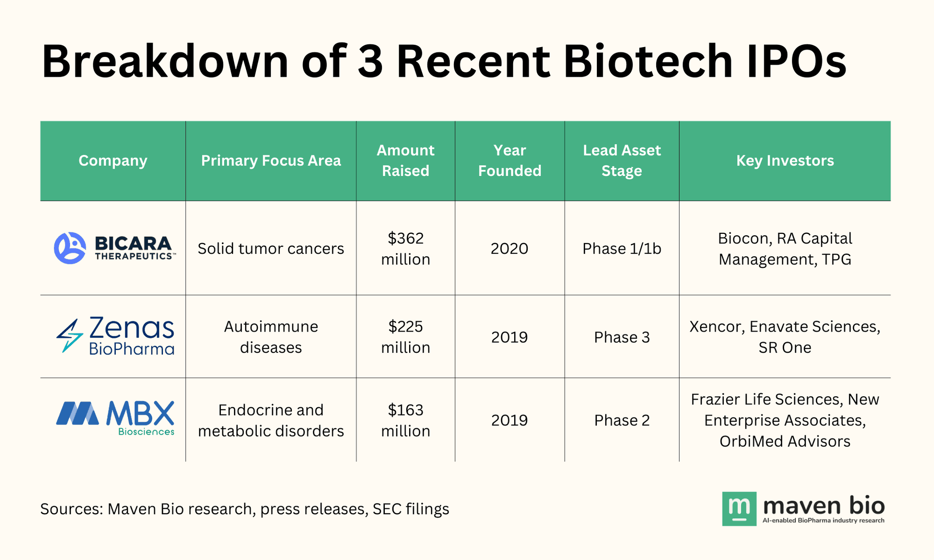This screenshot has height=560, width=934.
Task: Click the Maven Bio logo icon
Action: click(739, 508)
